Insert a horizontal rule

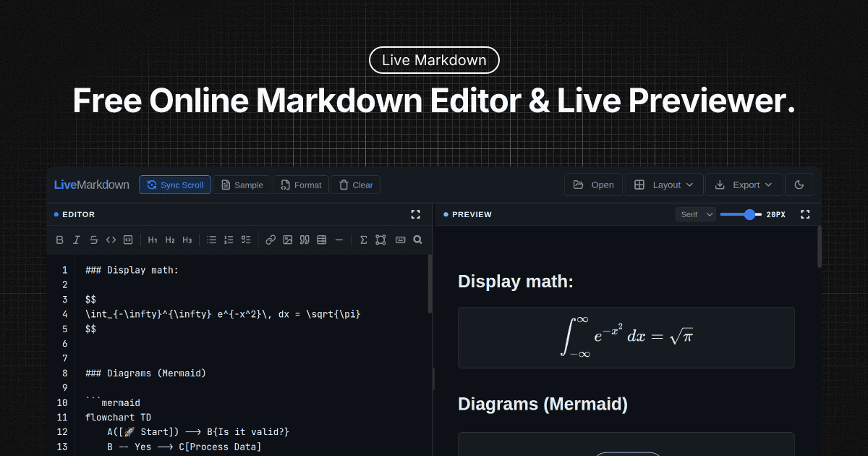(339, 240)
